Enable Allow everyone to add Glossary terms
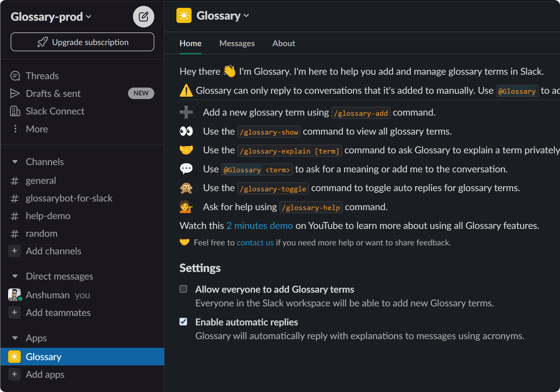The width and height of the screenshot is (560, 392). (183, 289)
